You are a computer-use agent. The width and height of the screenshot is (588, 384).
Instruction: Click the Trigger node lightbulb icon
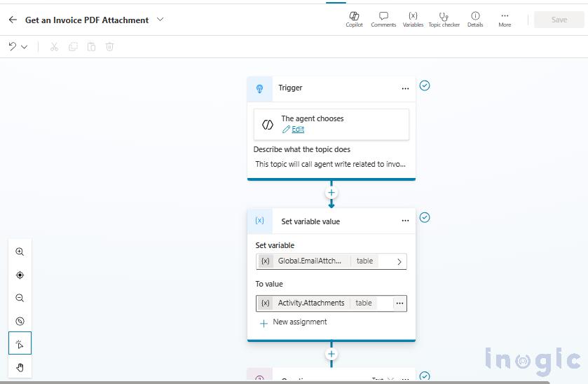[x=259, y=88]
